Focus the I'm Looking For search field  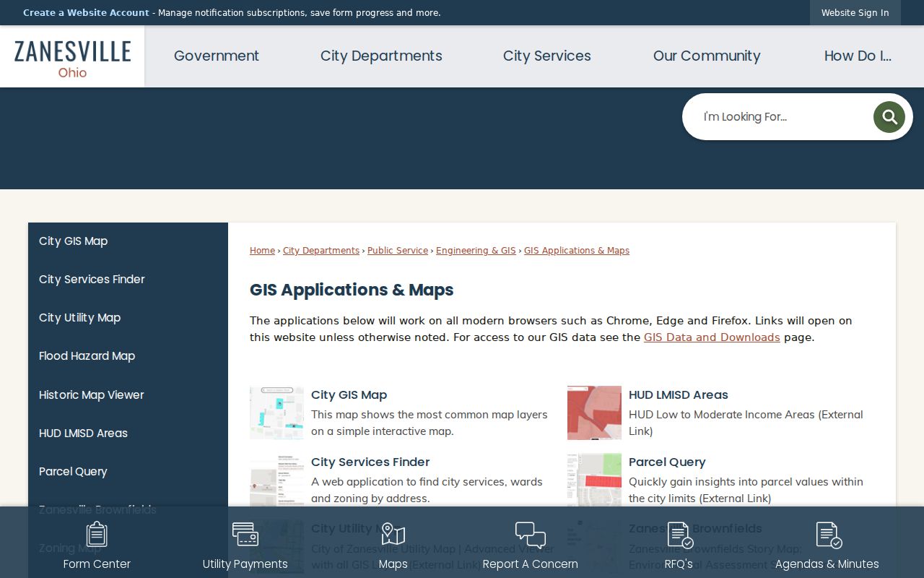[783, 117]
